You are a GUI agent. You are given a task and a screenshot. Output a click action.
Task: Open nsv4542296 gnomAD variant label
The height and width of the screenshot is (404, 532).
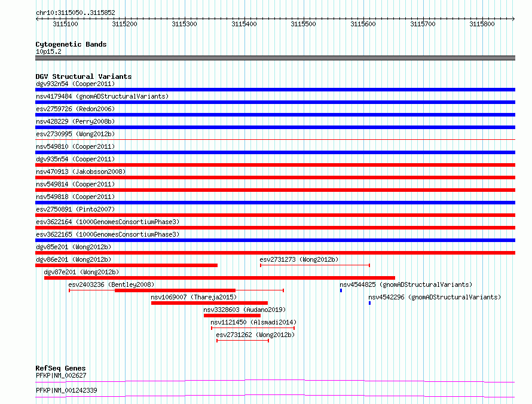click(435, 297)
